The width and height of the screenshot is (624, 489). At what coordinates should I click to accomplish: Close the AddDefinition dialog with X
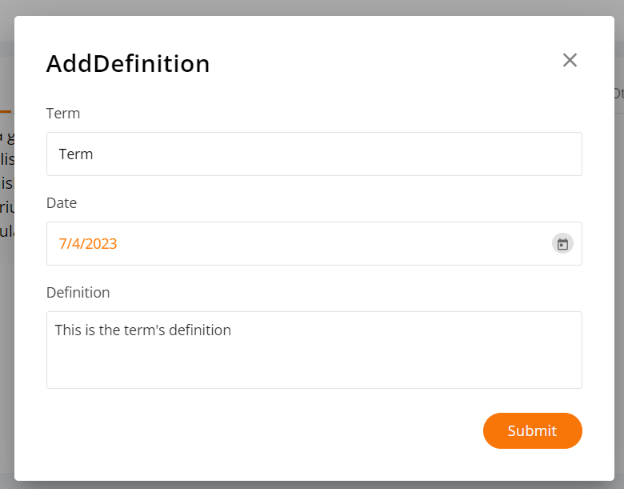pos(569,60)
